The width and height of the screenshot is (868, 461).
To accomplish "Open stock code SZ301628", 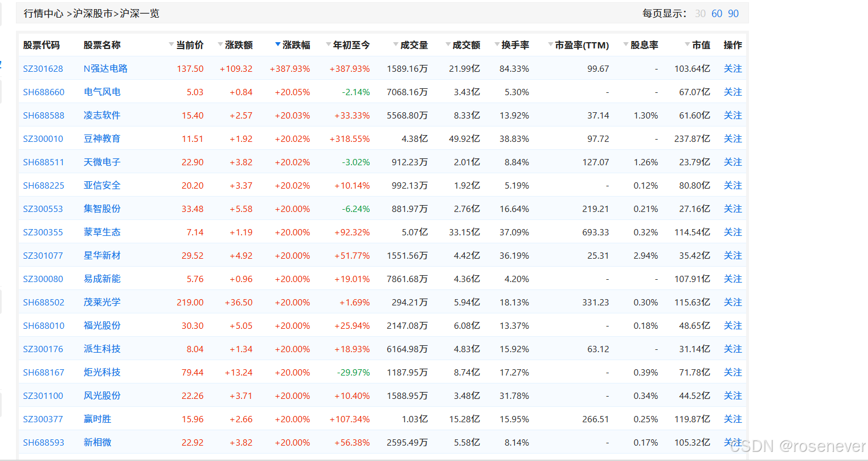I will coord(43,68).
